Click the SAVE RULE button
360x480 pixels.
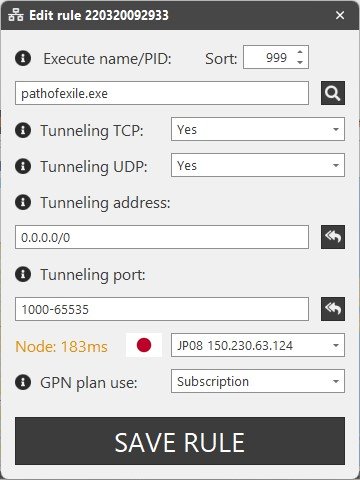tap(180, 441)
